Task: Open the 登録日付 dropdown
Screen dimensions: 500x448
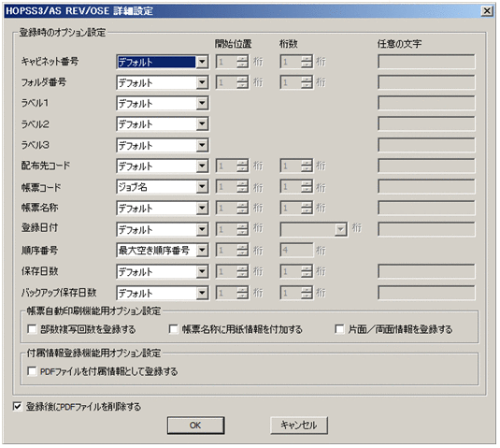Action: coord(163,229)
